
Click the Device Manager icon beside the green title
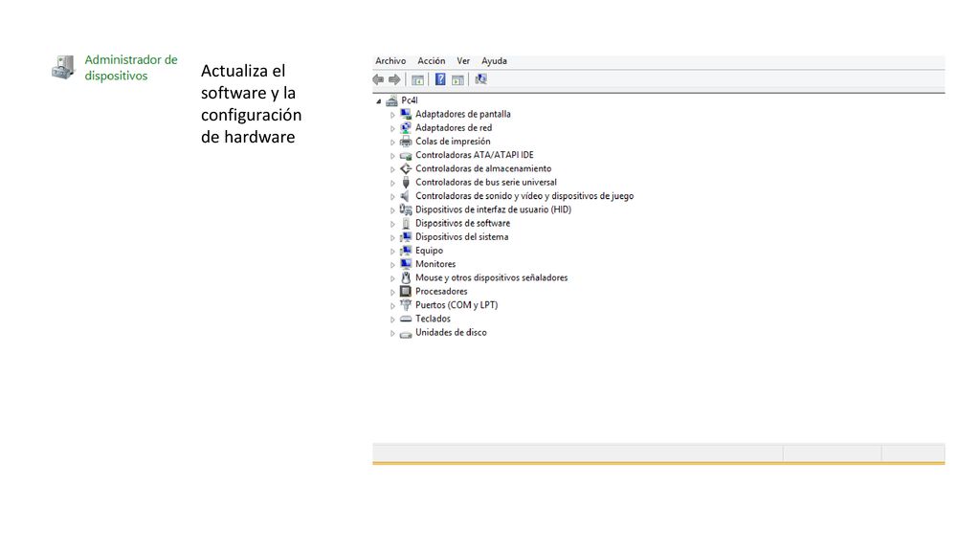(63, 67)
